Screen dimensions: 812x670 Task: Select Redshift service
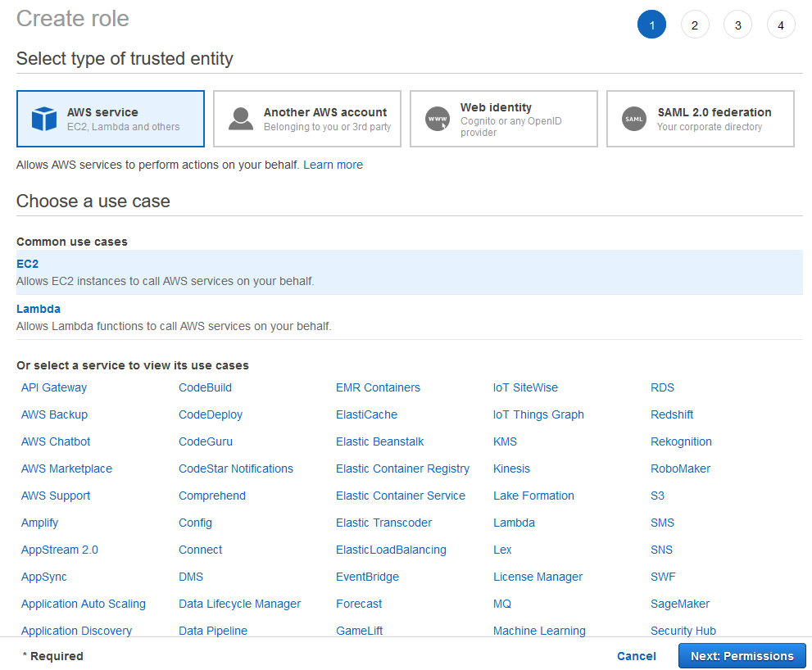click(x=672, y=414)
